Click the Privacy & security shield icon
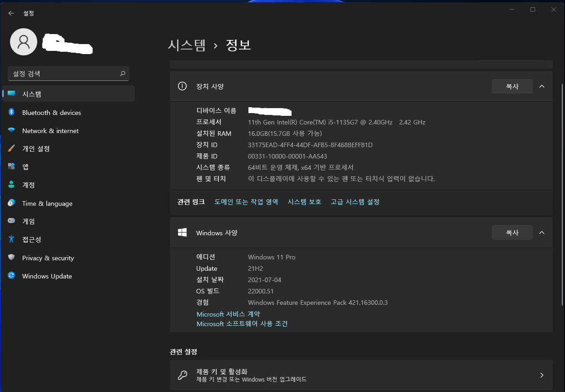 (x=11, y=258)
